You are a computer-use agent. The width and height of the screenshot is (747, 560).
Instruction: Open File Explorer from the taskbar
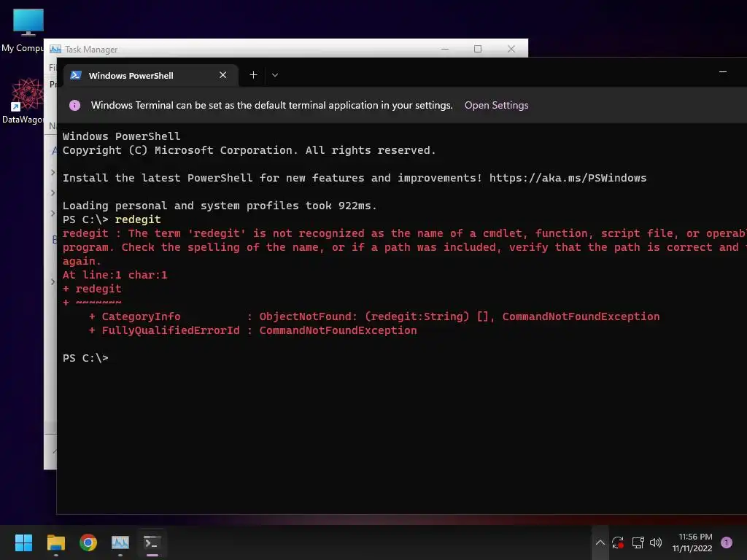click(55, 542)
